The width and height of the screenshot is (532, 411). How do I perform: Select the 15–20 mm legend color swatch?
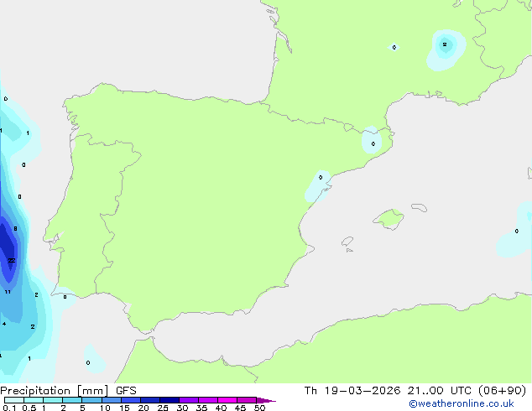click(131, 400)
